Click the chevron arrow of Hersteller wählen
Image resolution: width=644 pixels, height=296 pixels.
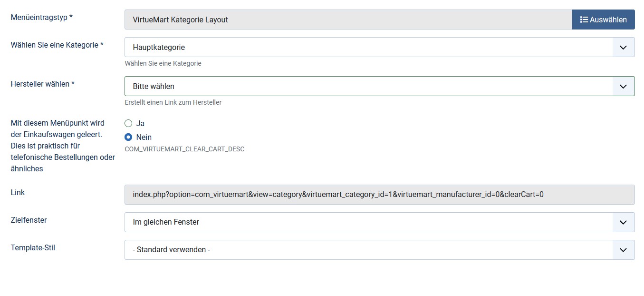pyautogui.click(x=623, y=87)
